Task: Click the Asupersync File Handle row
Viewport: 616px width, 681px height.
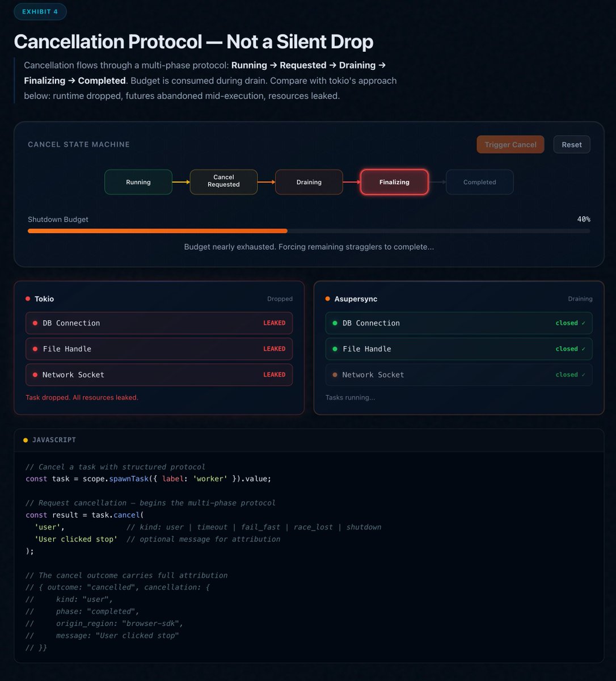Action: pos(459,349)
